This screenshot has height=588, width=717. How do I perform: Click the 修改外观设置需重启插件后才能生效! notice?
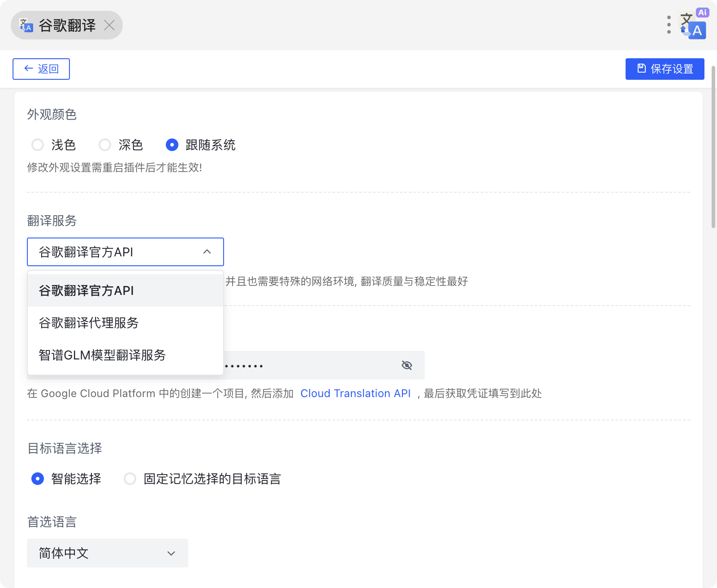pos(115,168)
